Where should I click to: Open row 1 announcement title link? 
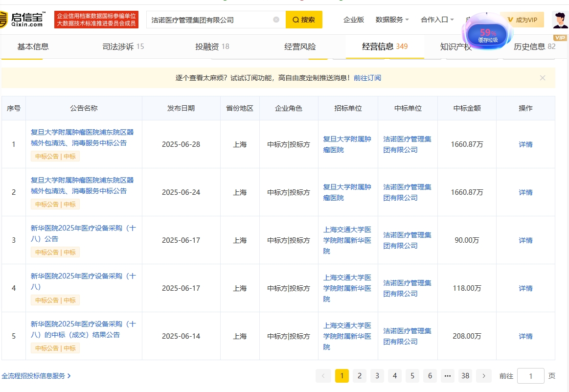tap(82, 138)
